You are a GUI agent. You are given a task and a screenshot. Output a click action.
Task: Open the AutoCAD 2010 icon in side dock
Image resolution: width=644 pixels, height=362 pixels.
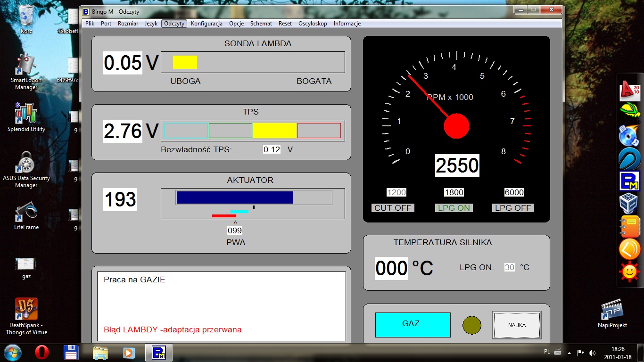click(x=629, y=90)
